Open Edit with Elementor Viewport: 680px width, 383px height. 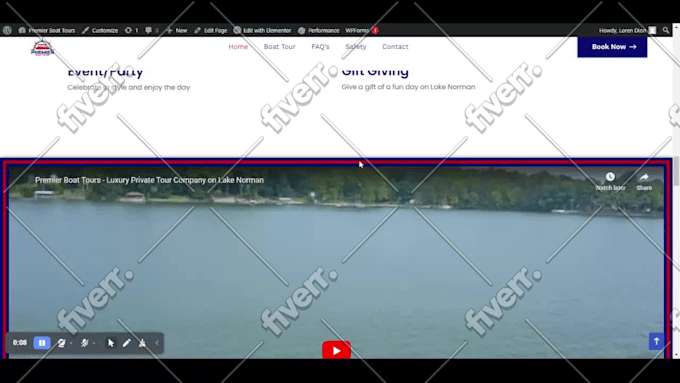coord(262,30)
